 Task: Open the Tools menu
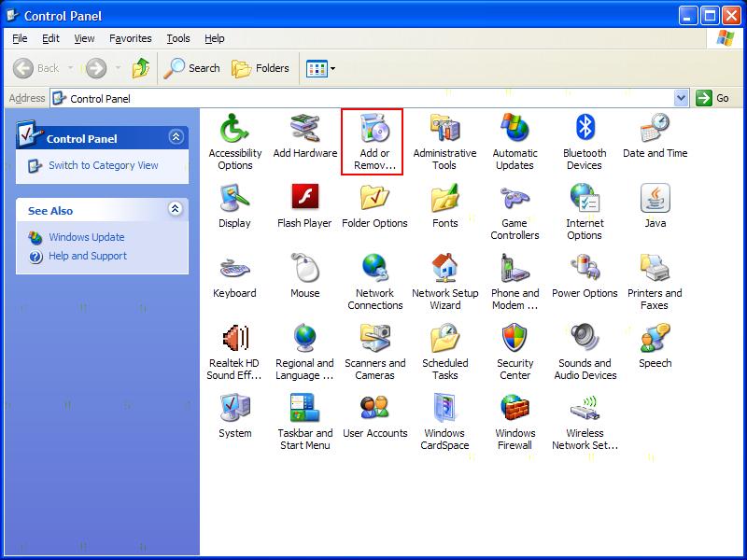point(178,38)
